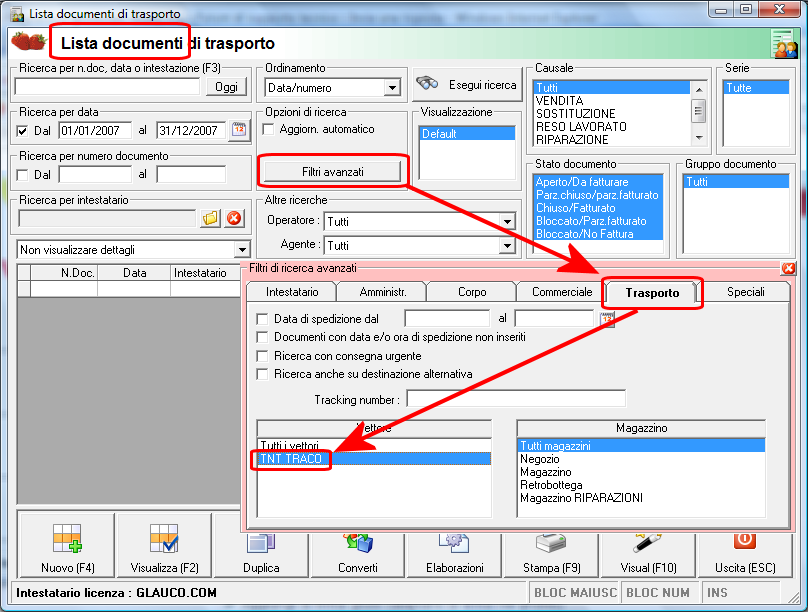Select Tutti in Gruppo documento list
Screen dimensions: 808x612
pos(736,181)
